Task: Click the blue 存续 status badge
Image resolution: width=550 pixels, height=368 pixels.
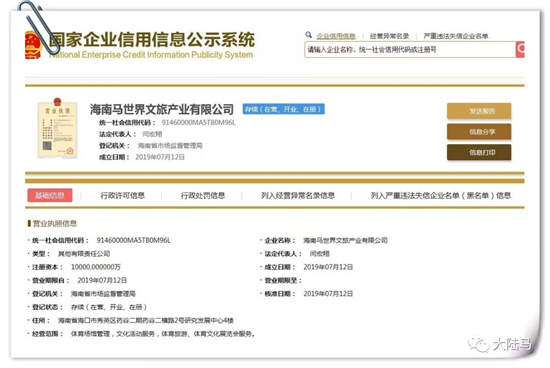Action: pyautogui.click(x=283, y=109)
